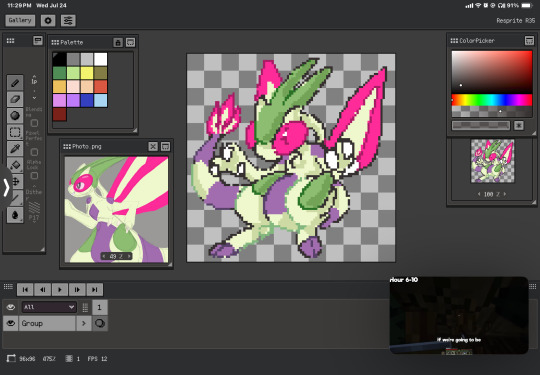Step to the previous frame
The height and width of the screenshot is (375, 540).
coord(43,290)
